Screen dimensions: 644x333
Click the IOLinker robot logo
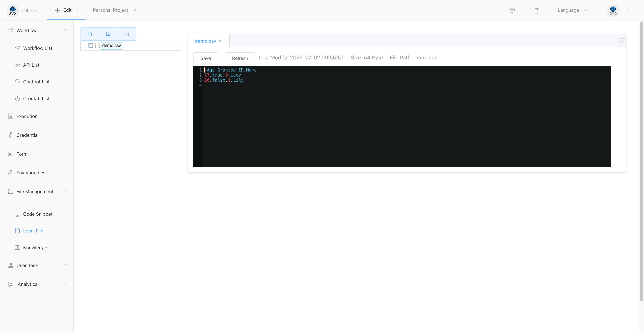13,10
